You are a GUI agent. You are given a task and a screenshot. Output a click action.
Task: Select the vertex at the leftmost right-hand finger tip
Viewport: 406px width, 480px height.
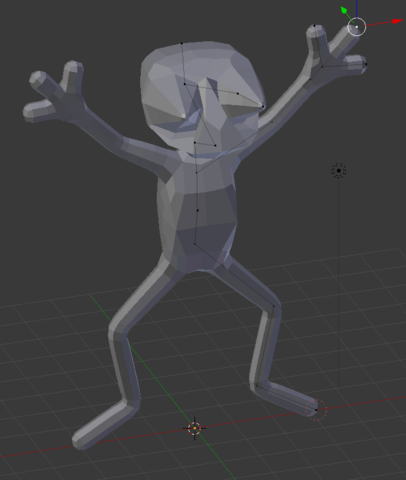click(315, 26)
